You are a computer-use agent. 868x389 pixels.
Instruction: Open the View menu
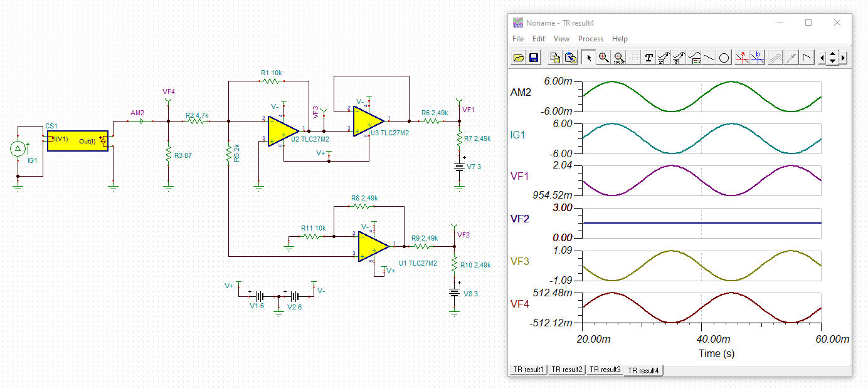pos(562,39)
